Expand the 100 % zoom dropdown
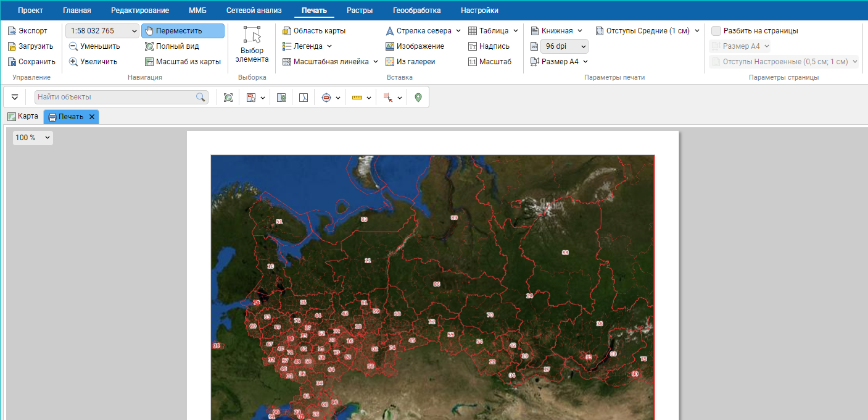The image size is (868, 420). pos(33,138)
